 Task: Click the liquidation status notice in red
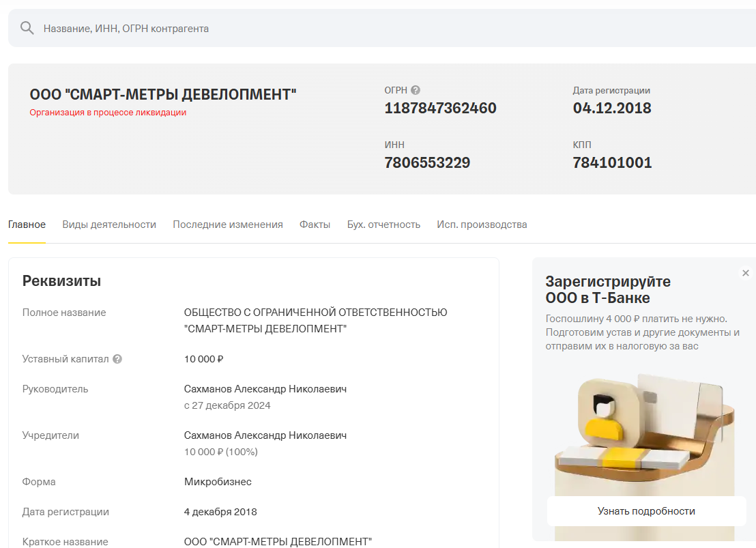coord(108,113)
